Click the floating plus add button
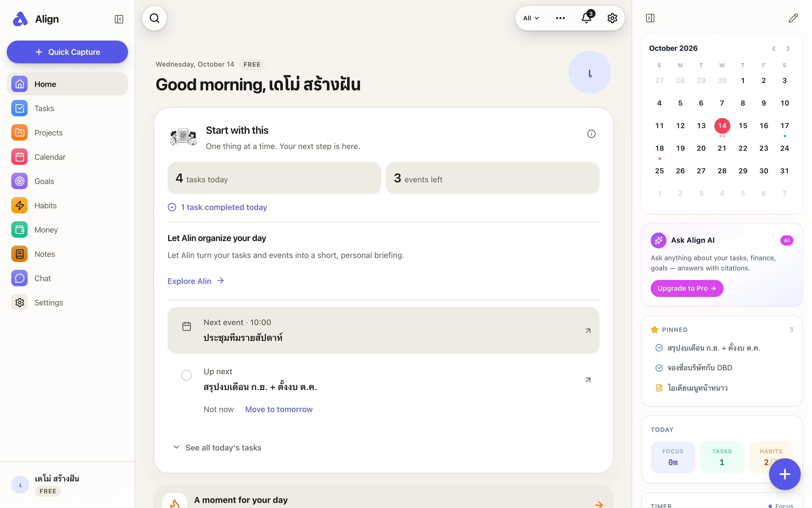Image resolution: width=812 pixels, height=508 pixels. [x=784, y=474]
